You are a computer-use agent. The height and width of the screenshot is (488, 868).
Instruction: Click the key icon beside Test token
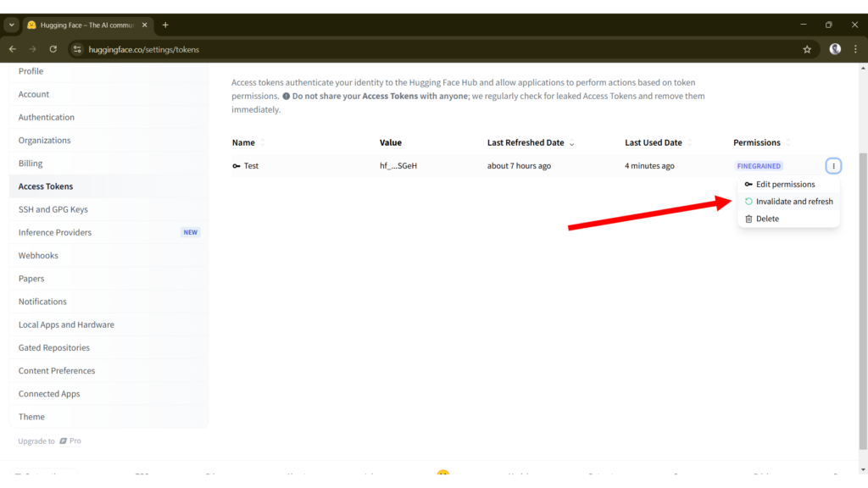pos(236,166)
